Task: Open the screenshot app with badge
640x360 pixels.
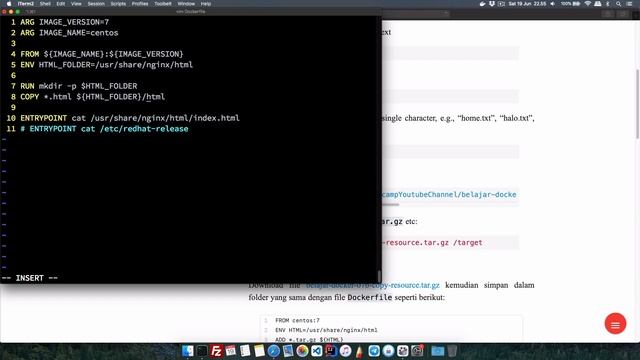Action: tap(417, 351)
